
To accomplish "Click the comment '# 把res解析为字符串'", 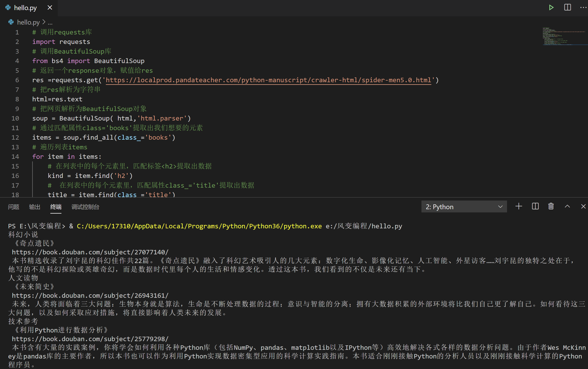I will pos(66,89).
